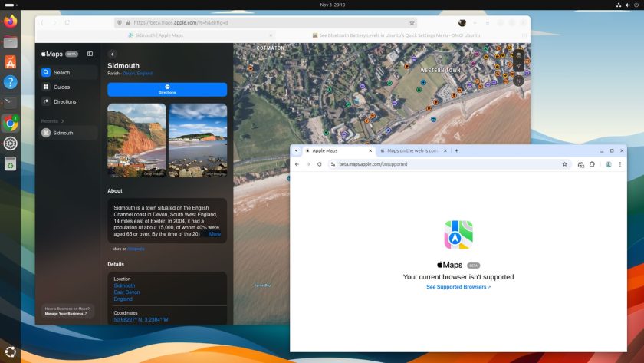Click the Firefox shield tracking protection icon
Image resolution: width=644 pixels, height=363 pixels.
(120, 22)
